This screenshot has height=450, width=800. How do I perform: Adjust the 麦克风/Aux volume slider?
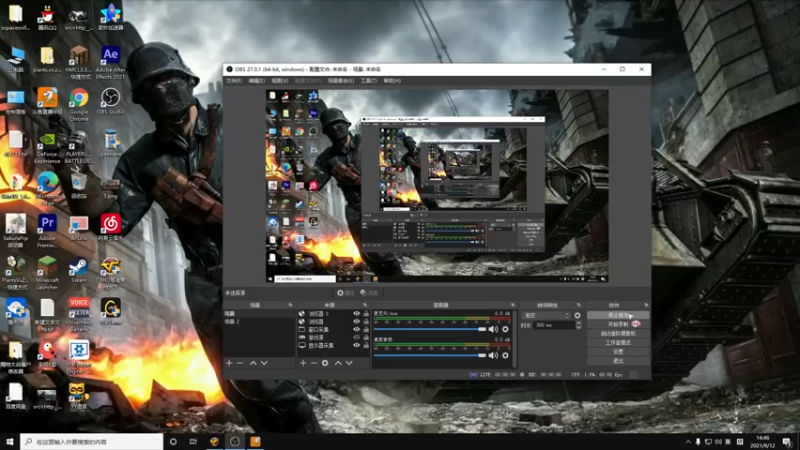430,329
